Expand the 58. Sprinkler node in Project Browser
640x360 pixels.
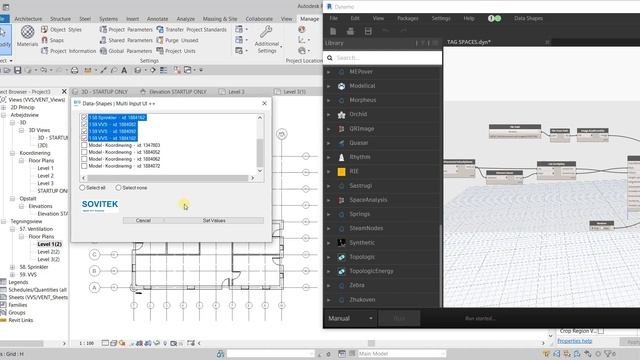tap(12, 267)
